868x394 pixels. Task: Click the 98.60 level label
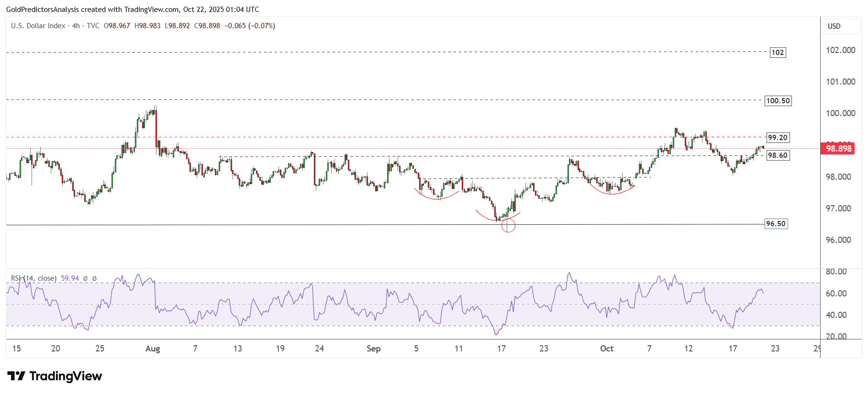[778, 155]
